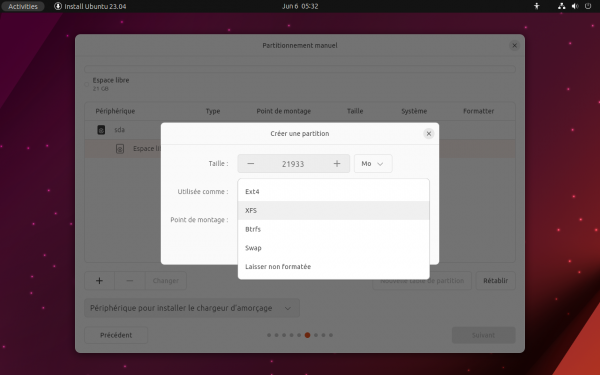
Task: Pick Swap as partition usage
Action: tap(333, 248)
